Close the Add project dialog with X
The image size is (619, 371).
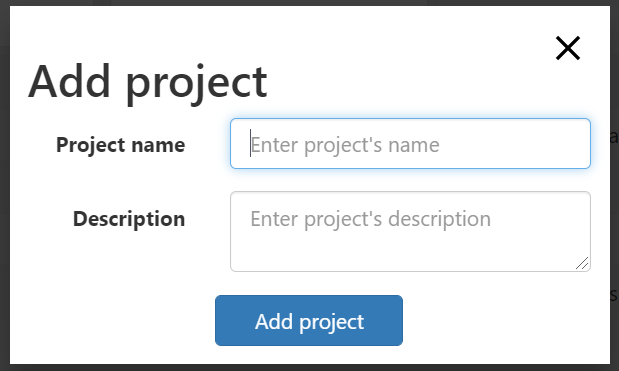coord(568,48)
